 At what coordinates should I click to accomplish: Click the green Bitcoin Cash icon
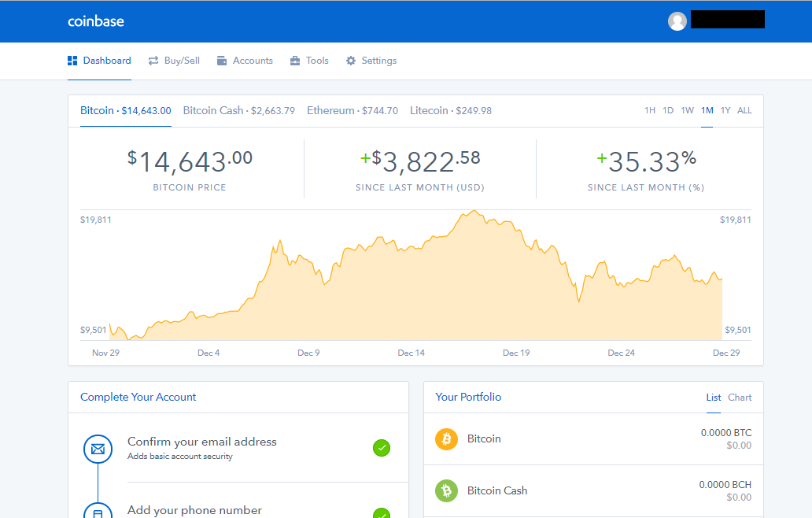click(x=446, y=490)
